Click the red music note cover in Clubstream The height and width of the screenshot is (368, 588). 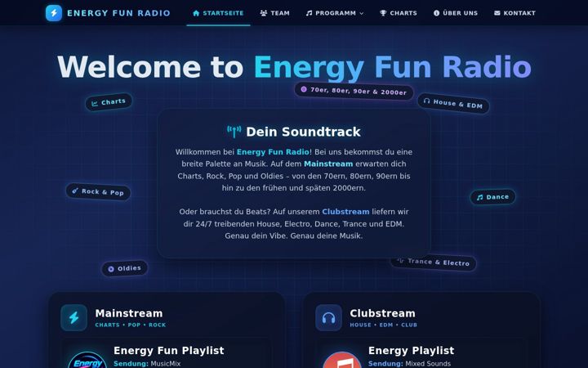point(342,360)
